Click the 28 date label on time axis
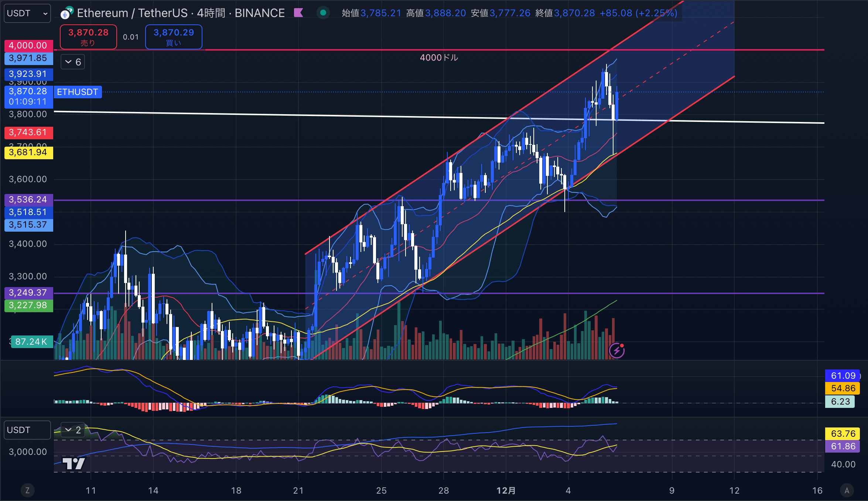This screenshot has height=501, width=868. [444, 491]
